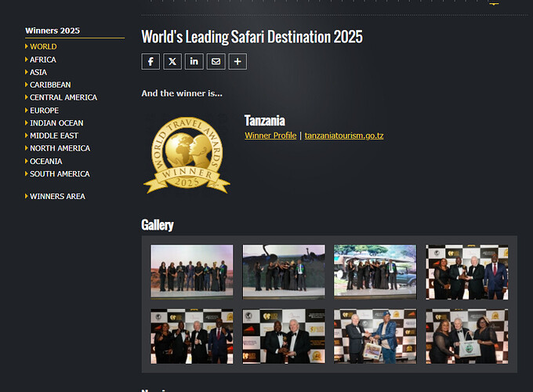Open EUROPE winners category
This screenshot has height=392, width=533.
pyautogui.click(x=44, y=111)
